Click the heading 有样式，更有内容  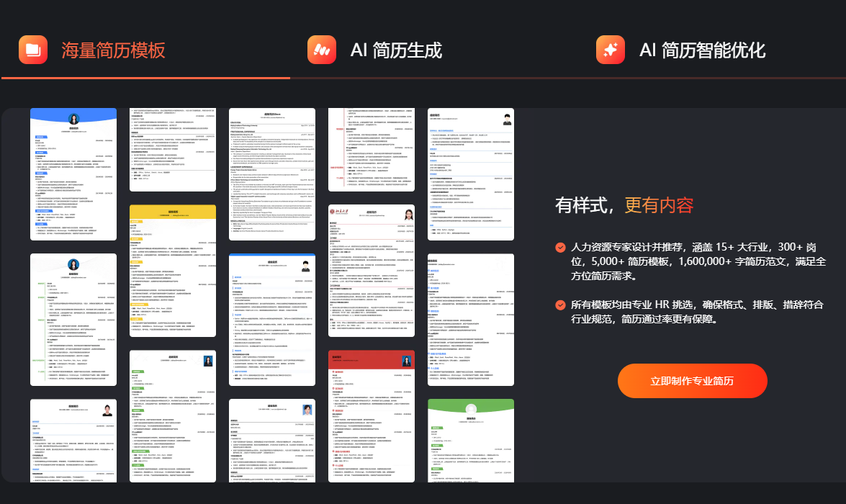pos(624,205)
